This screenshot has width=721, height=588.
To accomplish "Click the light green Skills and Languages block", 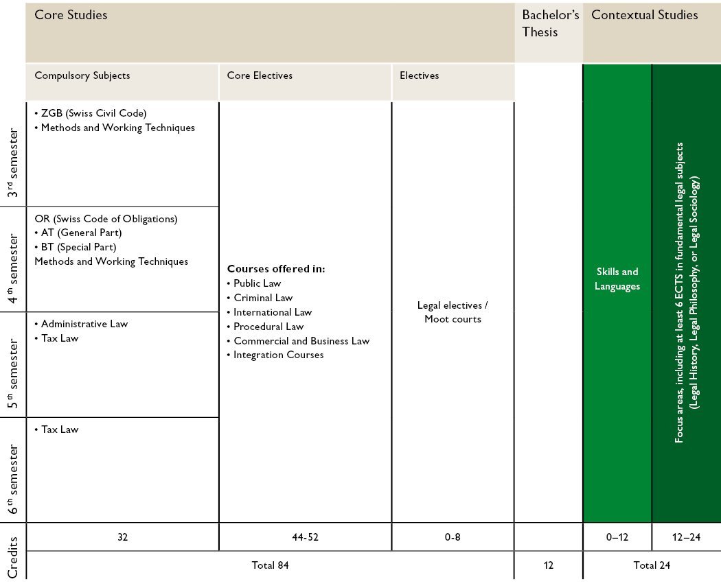I will (617, 279).
